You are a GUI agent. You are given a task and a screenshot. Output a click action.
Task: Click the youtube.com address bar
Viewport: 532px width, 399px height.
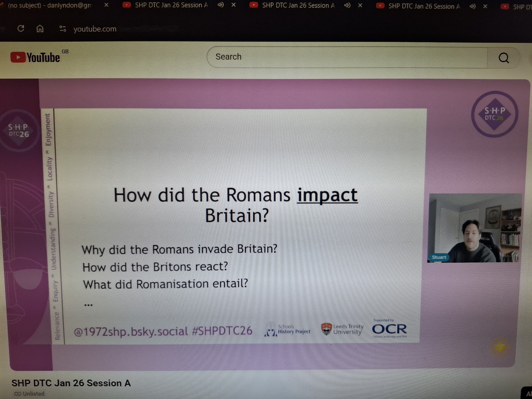coord(95,29)
